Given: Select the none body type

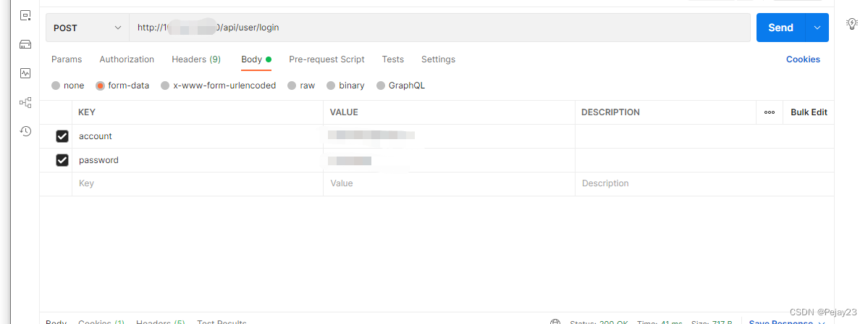Looking at the screenshot, I should (55, 86).
